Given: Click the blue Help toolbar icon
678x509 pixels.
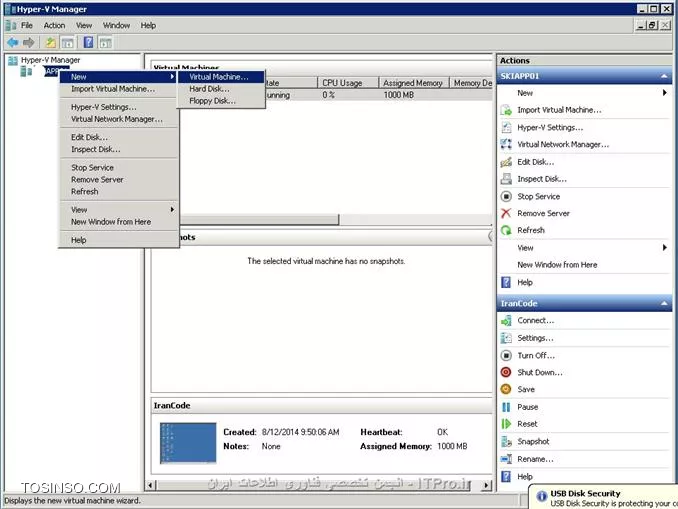Looking at the screenshot, I should [88, 42].
